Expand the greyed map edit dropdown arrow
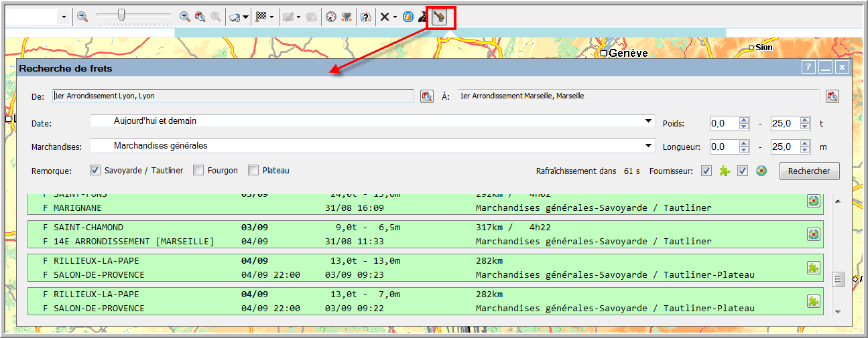 [x=298, y=17]
